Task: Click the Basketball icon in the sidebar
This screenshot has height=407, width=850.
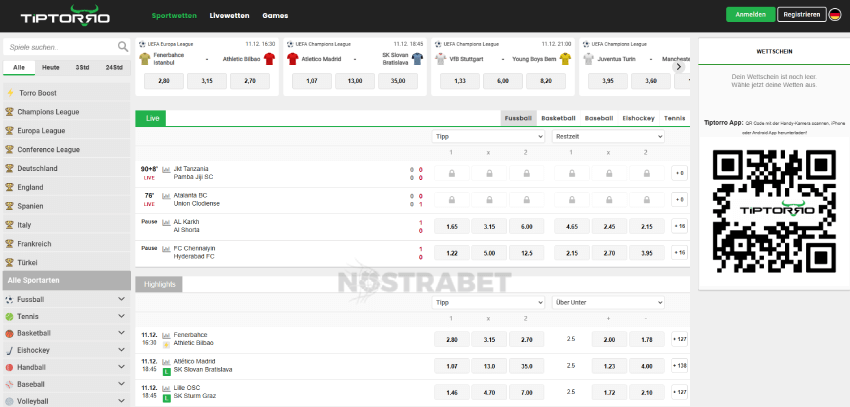Action: 9,333
